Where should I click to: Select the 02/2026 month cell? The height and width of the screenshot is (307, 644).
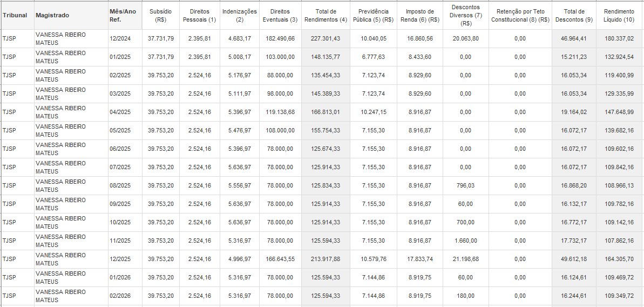pos(125,296)
